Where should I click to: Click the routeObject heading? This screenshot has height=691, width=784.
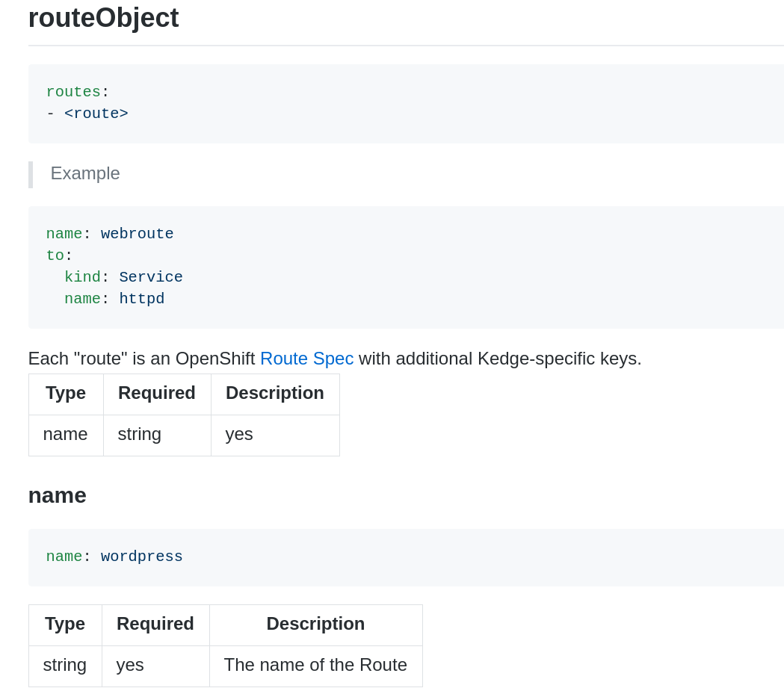[103, 18]
